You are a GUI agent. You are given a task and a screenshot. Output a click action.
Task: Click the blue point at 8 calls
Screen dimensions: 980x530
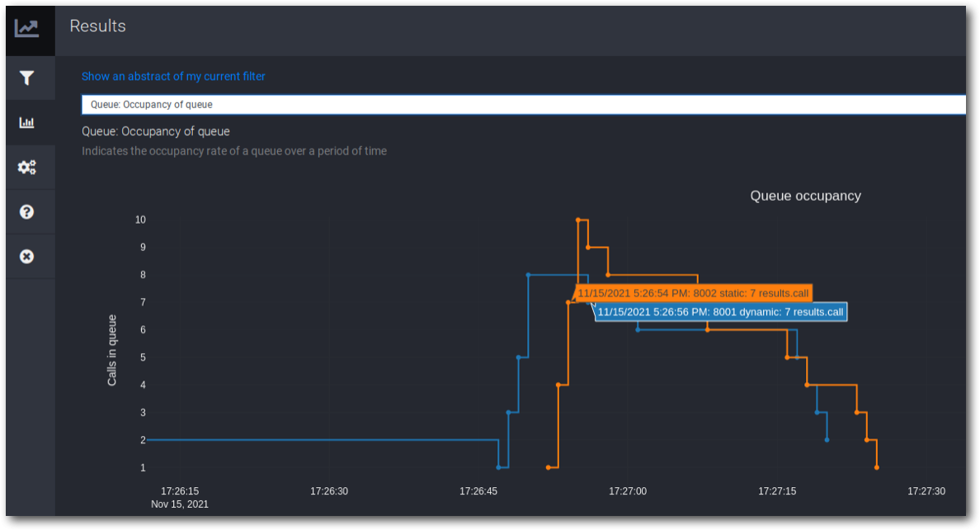coord(528,275)
